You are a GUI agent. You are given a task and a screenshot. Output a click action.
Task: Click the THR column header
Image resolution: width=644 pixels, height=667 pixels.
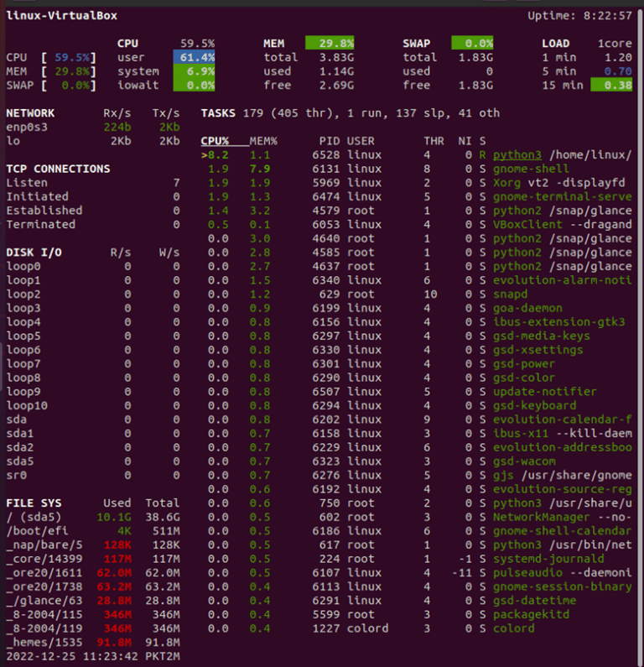[x=434, y=141]
